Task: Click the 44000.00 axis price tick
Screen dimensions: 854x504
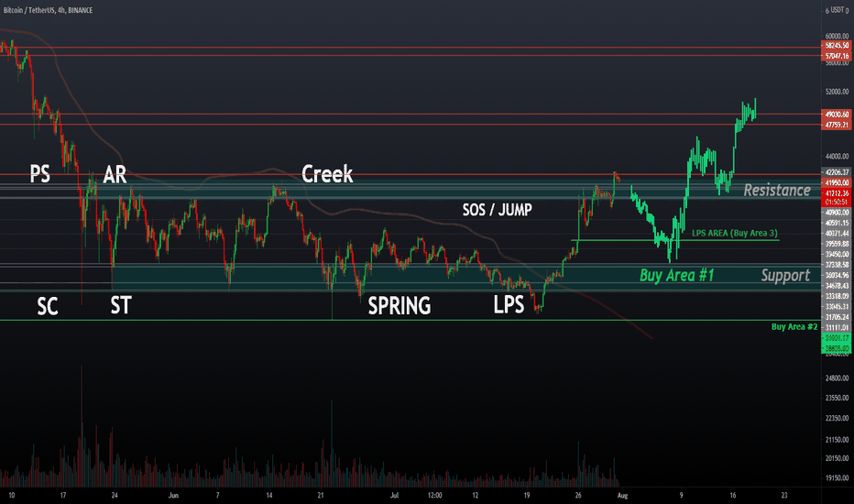Action: click(838, 157)
